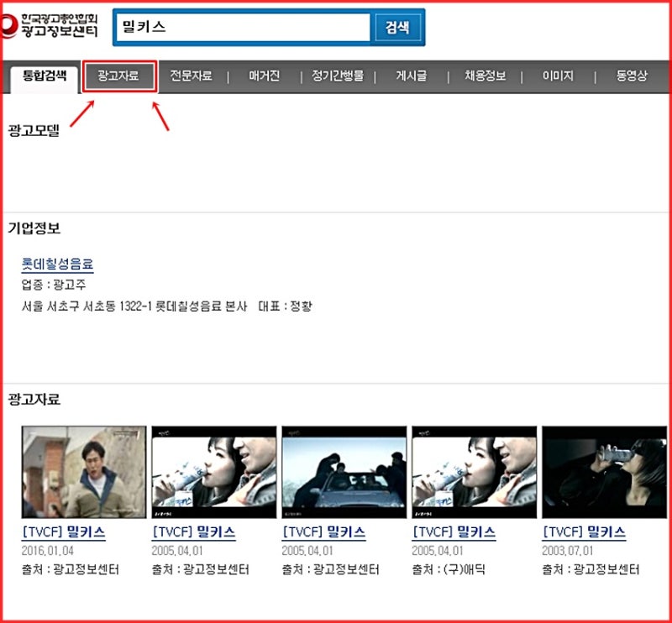This screenshot has width=672, height=623.
Task: Click the search field containing 밀키스
Action: coord(243,27)
